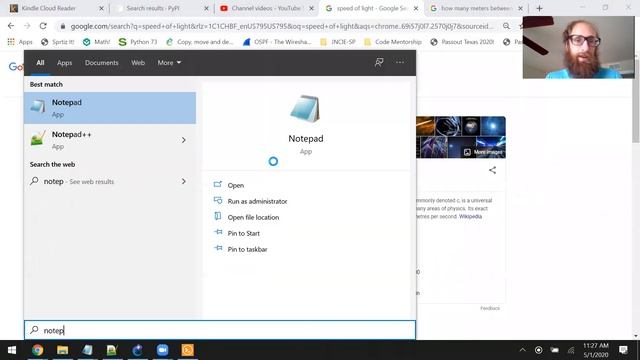The image size is (640, 360).
Task: Click the search feedback icon
Action: click(x=379, y=62)
